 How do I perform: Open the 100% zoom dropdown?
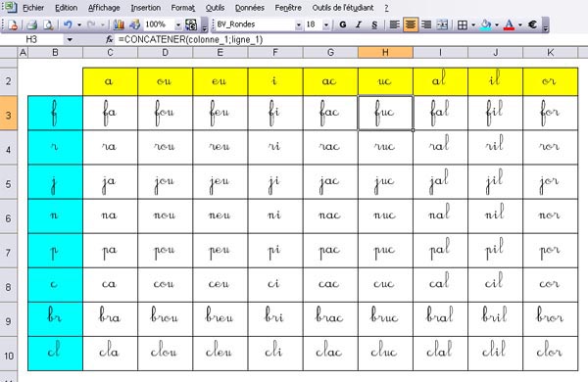tap(178, 25)
